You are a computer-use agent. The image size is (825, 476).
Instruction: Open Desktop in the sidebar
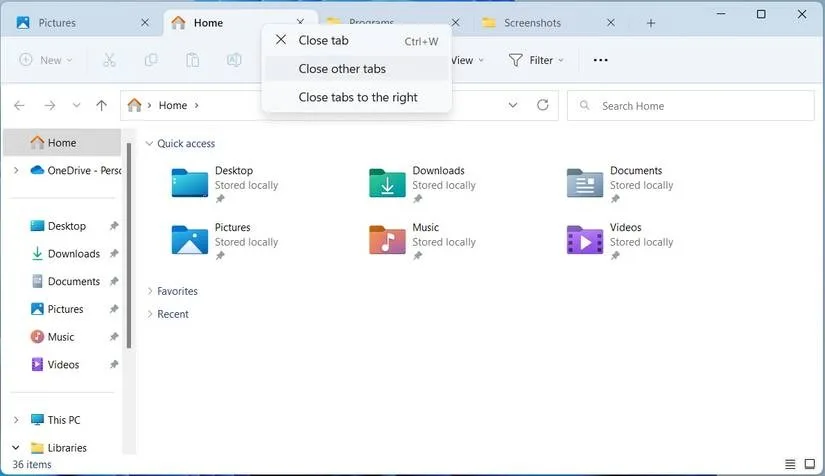click(66, 226)
